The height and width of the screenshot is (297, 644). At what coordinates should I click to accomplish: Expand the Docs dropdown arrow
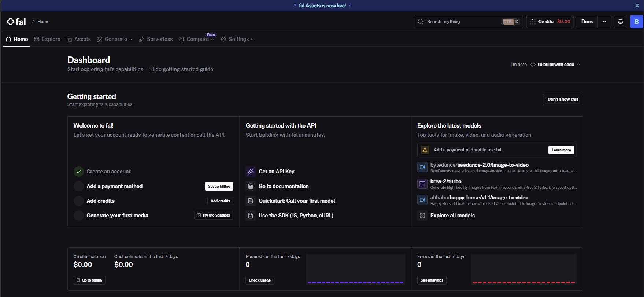pyautogui.click(x=604, y=22)
